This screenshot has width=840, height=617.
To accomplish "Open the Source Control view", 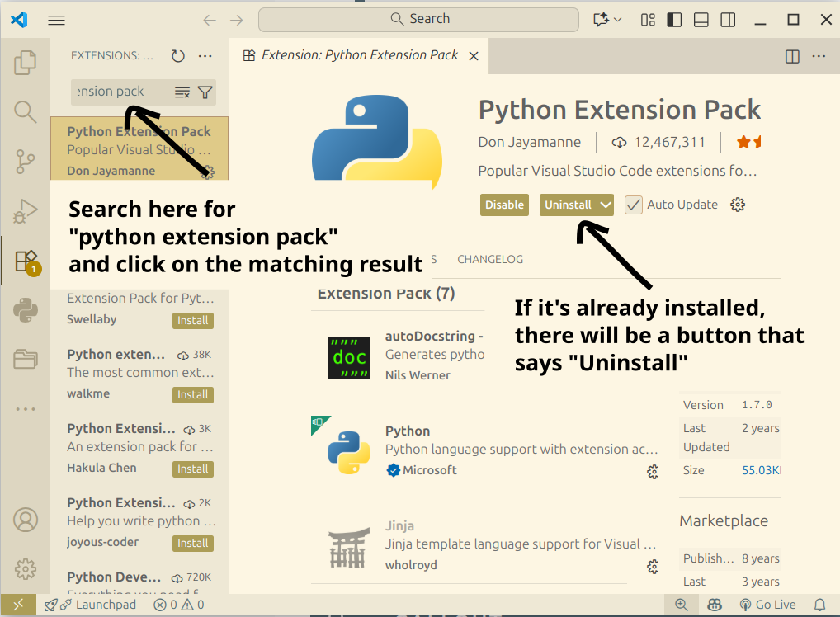I will click(26, 161).
